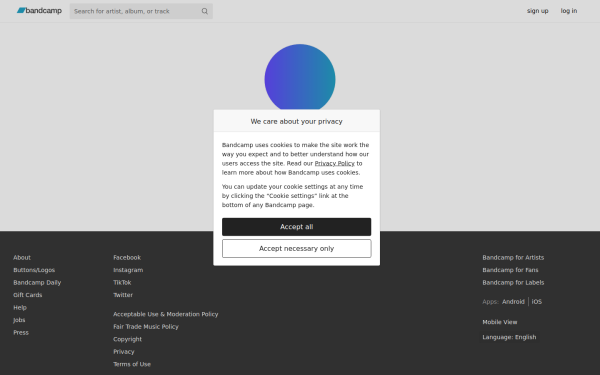Open Gift Cards link

tap(28, 295)
